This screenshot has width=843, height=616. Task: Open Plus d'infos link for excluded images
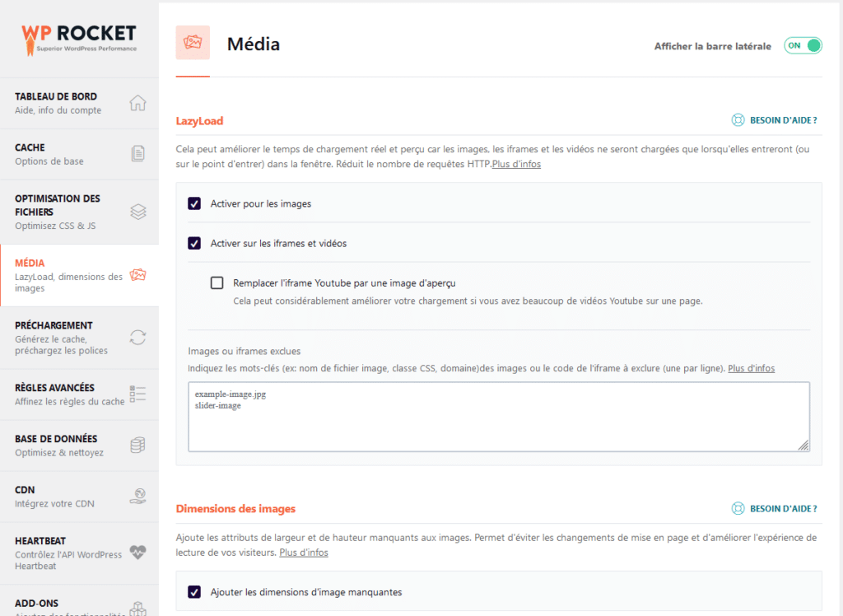[x=751, y=368]
